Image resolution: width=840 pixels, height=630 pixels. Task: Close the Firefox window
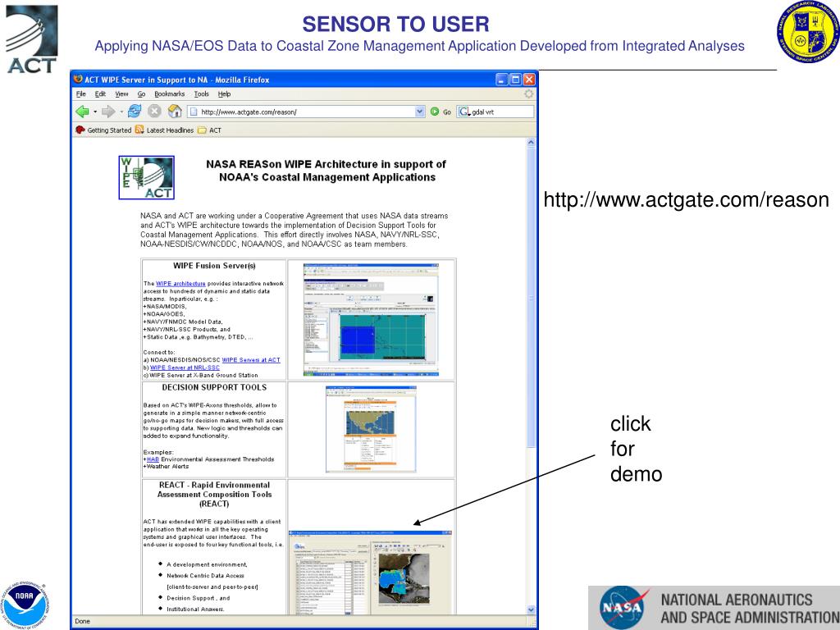click(x=529, y=80)
